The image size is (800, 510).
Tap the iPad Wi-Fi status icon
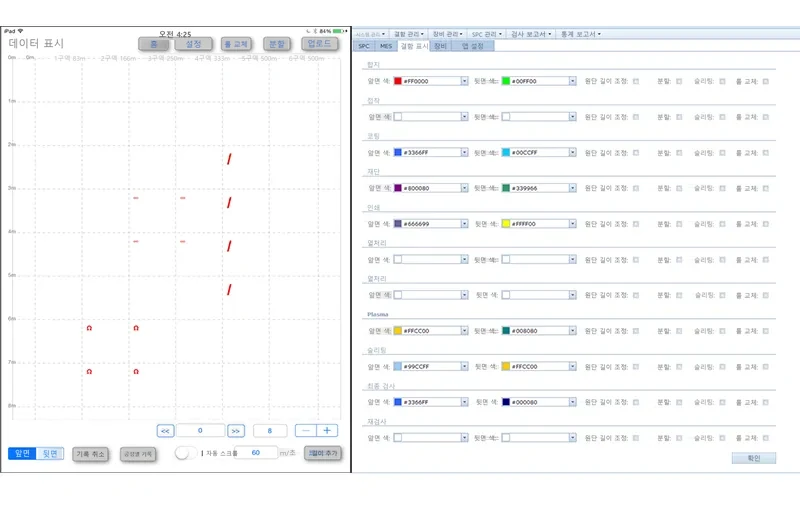coord(20,31)
